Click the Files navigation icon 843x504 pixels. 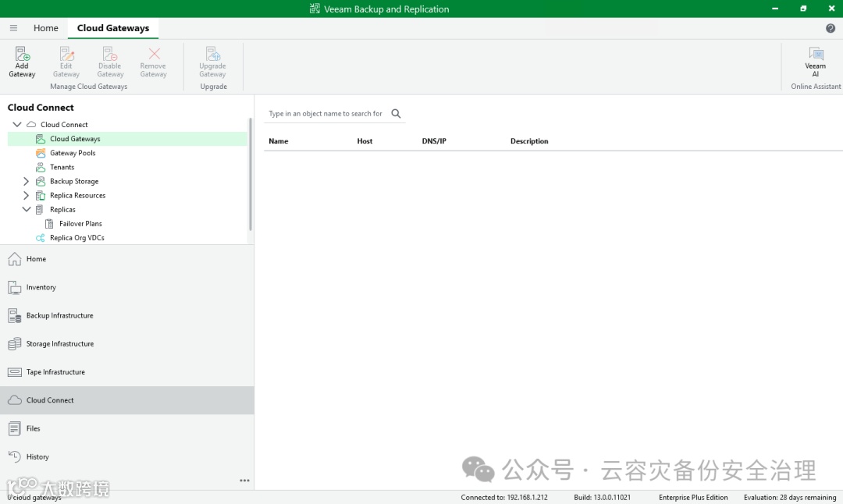point(15,429)
